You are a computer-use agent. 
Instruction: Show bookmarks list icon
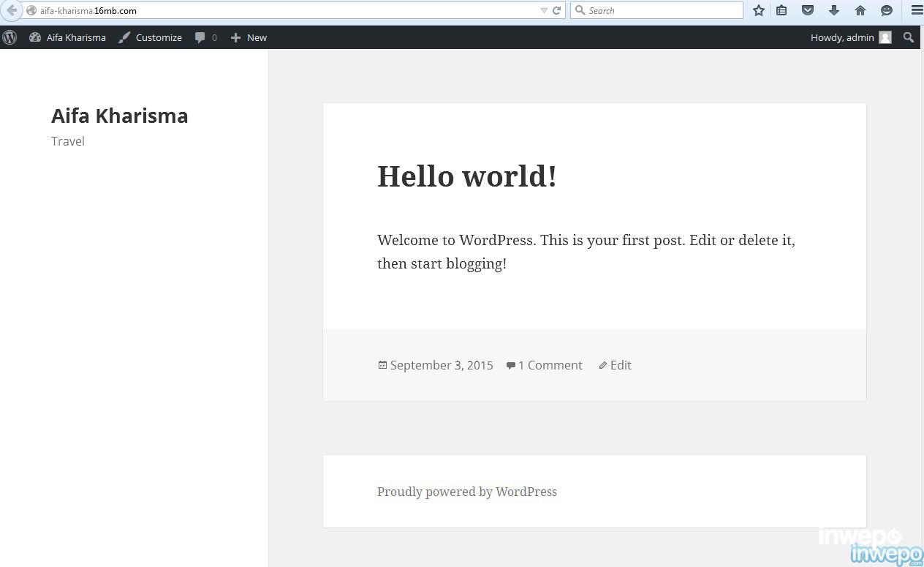(781, 10)
